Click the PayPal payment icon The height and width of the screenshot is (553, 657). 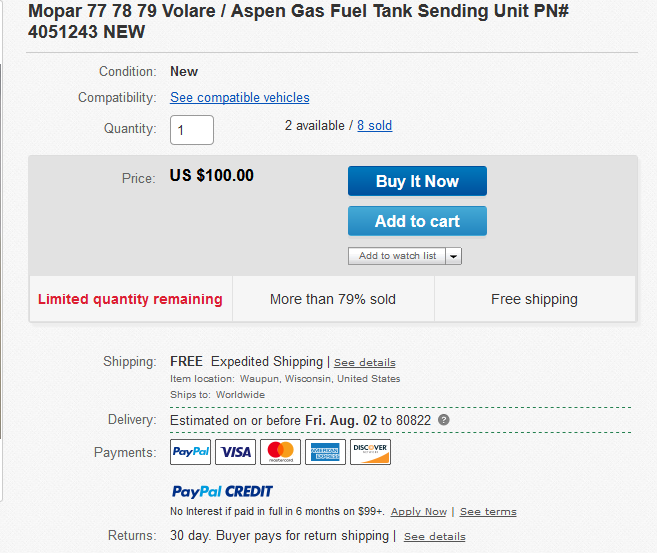click(190, 452)
